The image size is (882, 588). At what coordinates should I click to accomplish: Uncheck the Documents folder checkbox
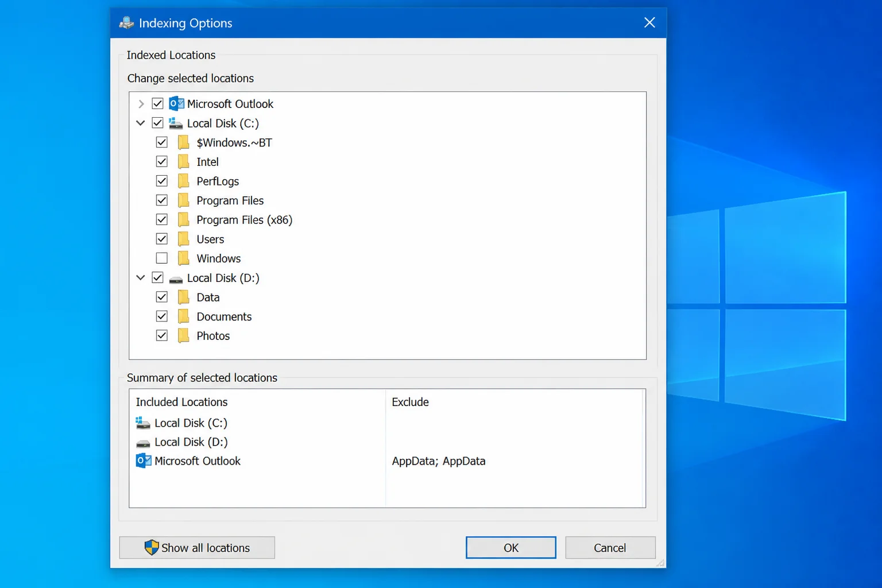(162, 316)
